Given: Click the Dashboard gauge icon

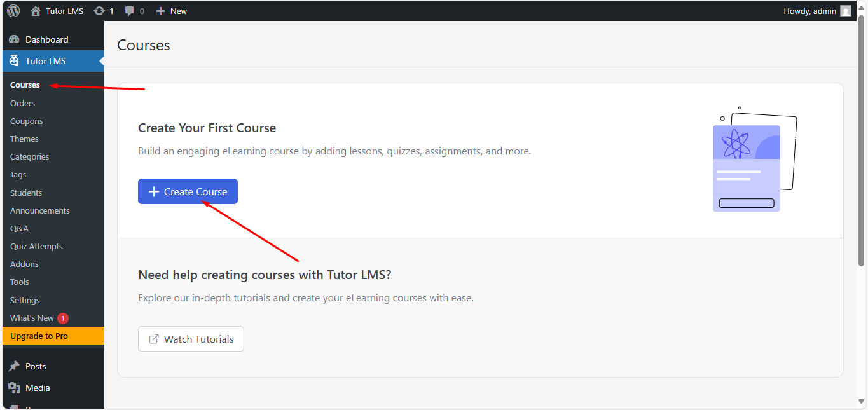Looking at the screenshot, I should click(x=14, y=39).
